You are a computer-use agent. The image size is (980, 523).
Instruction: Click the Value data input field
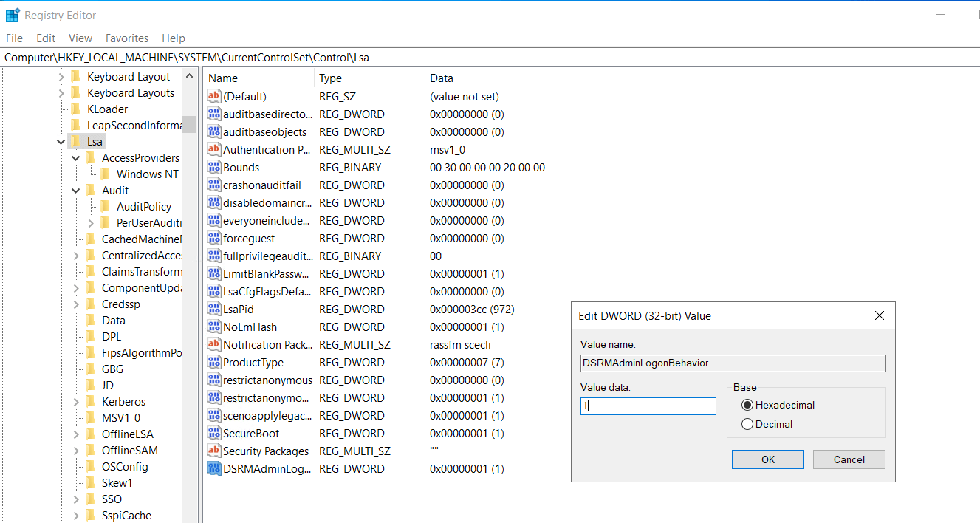pyautogui.click(x=648, y=406)
